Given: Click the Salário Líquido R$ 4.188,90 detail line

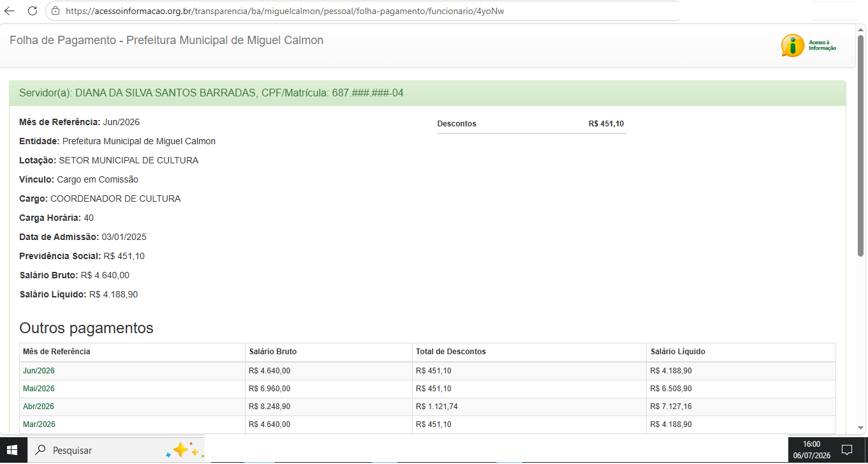Looking at the screenshot, I should (78, 294).
